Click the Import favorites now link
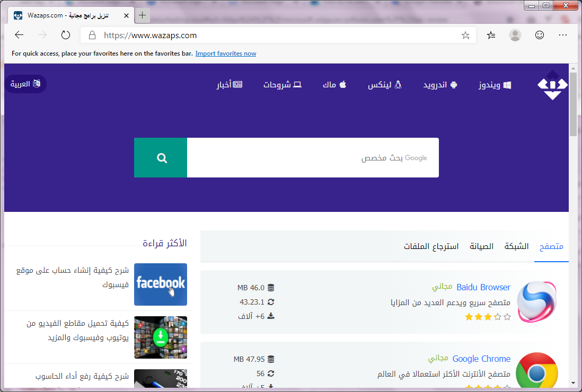582x392 pixels. coord(226,54)
